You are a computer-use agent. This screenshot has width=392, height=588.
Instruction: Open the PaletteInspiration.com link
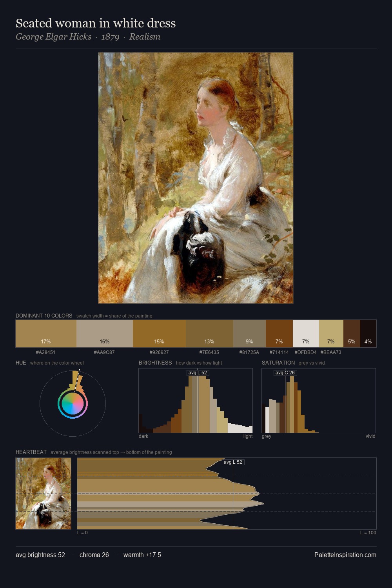pos(345,555)
